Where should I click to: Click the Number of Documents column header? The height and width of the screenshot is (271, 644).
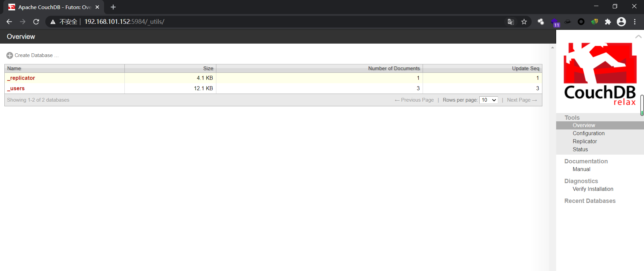pos(319,68)
